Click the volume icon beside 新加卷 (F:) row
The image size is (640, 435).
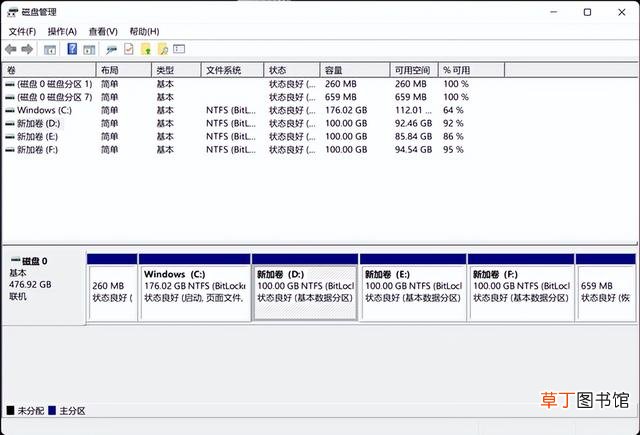click(10, 150)
